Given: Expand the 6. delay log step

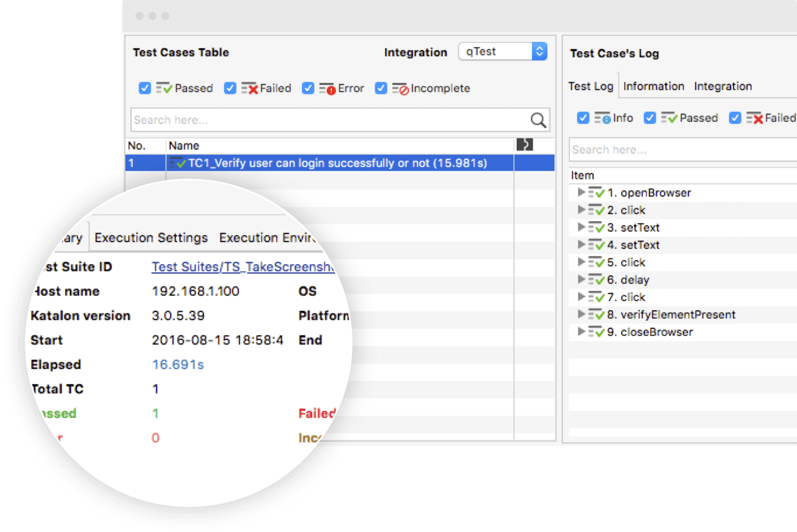Looking at the screenshot, I should pyautogui.click(x=581, y=279).
